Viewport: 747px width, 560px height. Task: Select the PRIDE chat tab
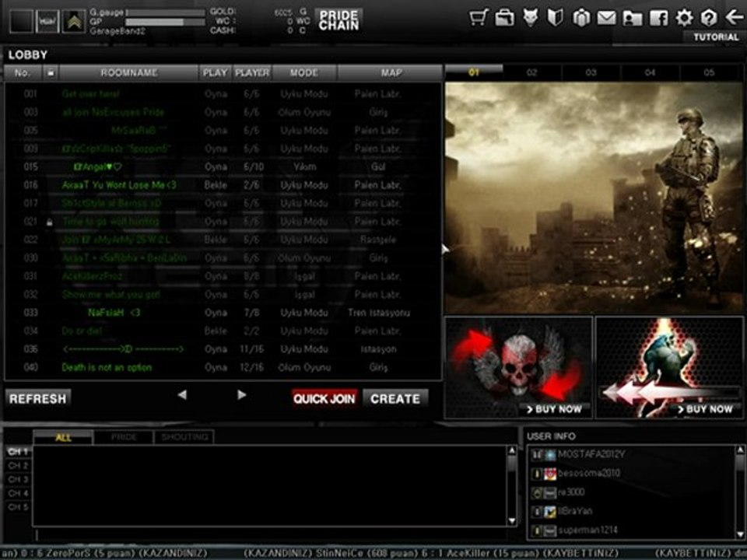[124, 437]
